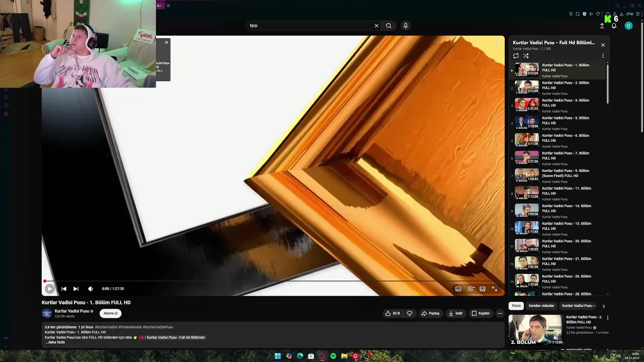
Task: Open Kurtlar Vadisi Pusu channel avatar
Action: [47, 313]
